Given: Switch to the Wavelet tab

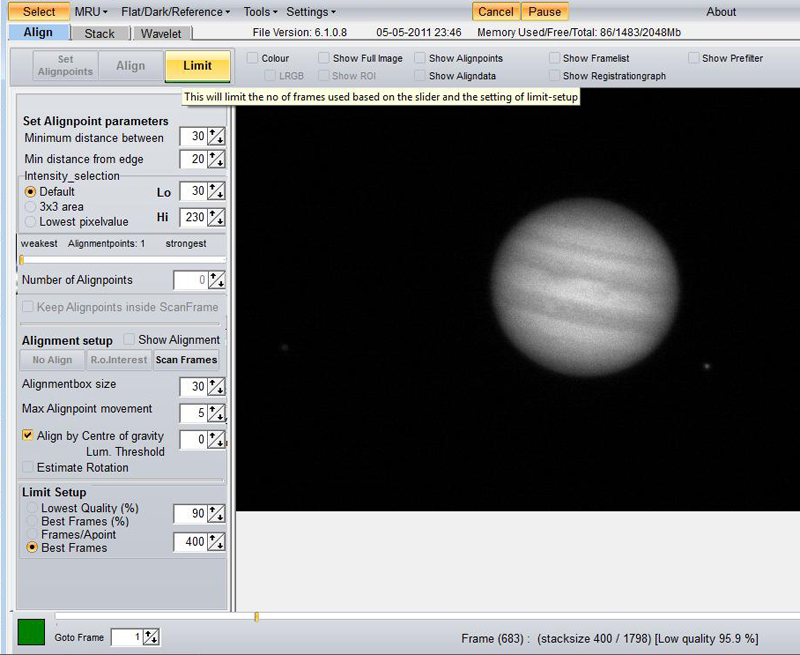Looking at the screenshot, I should 160,34.
